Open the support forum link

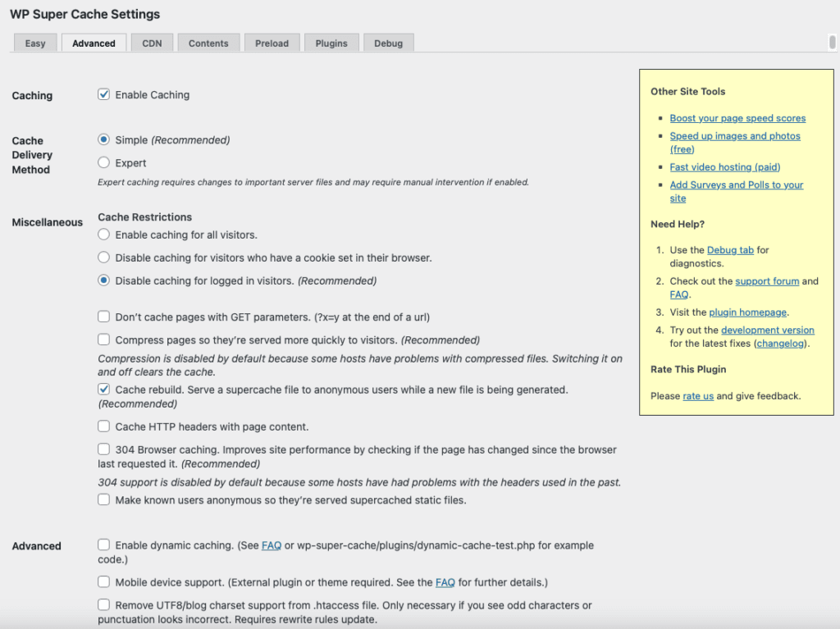click(767, 281)
